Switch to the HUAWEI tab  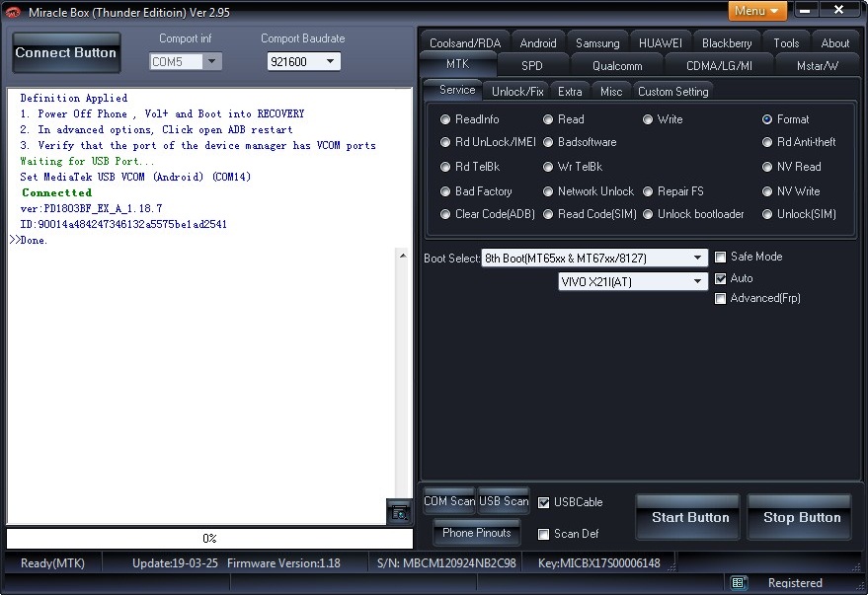[661, 43]
